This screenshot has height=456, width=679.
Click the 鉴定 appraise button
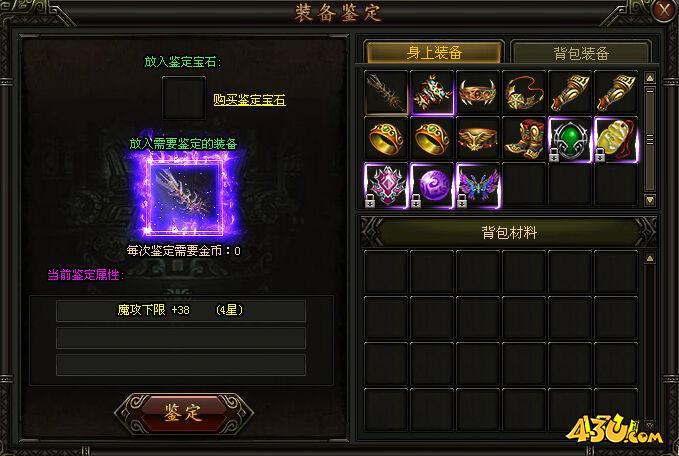click(184, 413)
